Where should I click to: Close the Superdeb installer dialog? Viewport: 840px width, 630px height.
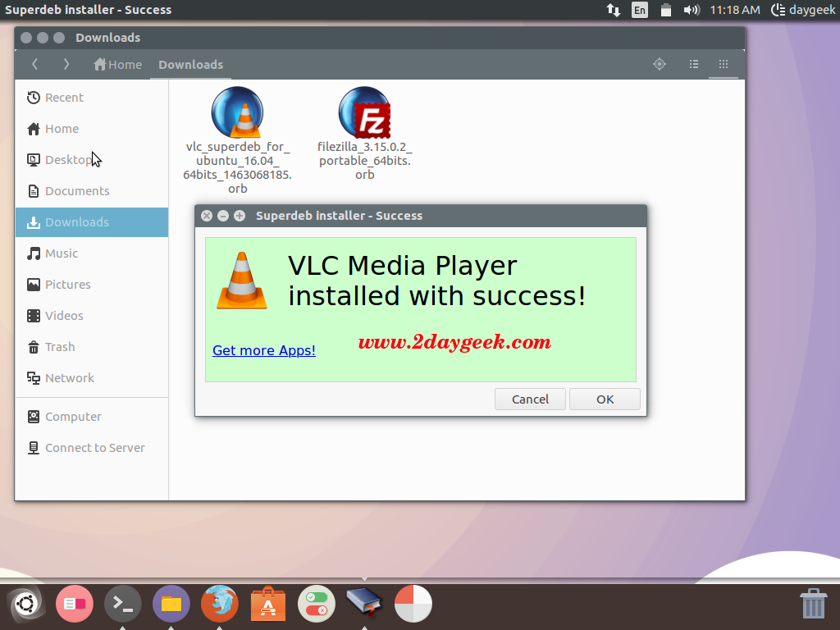point(206,216)
